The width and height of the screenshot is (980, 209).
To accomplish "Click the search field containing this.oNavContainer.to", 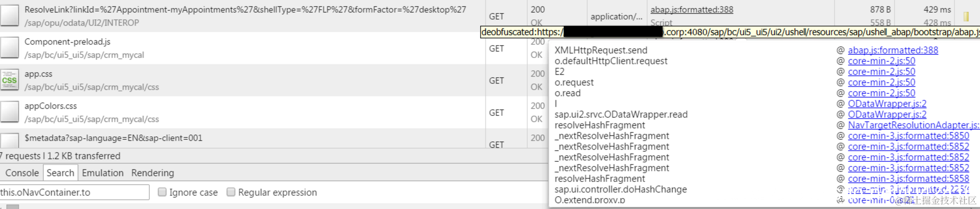I will click(x=75, y=192).
